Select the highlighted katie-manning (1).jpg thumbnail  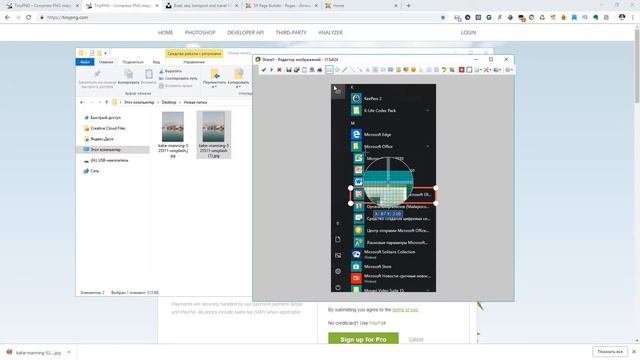(213, 135)
